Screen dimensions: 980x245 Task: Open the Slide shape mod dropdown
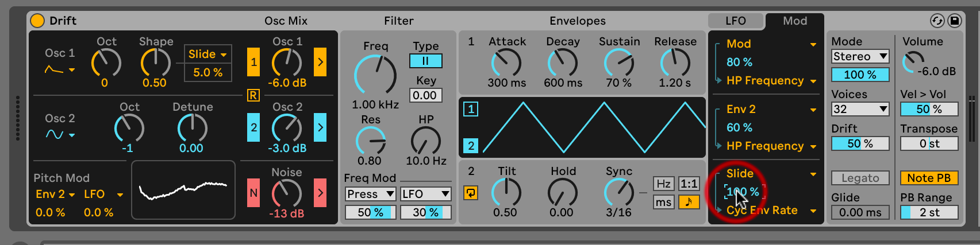tap(207, 55)
